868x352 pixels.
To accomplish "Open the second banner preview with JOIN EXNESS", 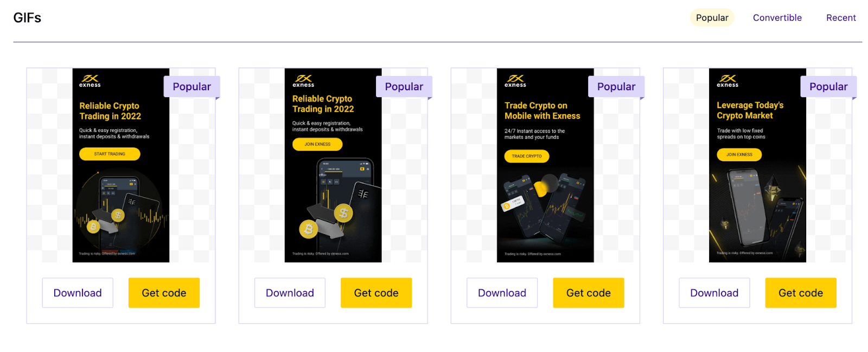I will [x=333, y=165].
